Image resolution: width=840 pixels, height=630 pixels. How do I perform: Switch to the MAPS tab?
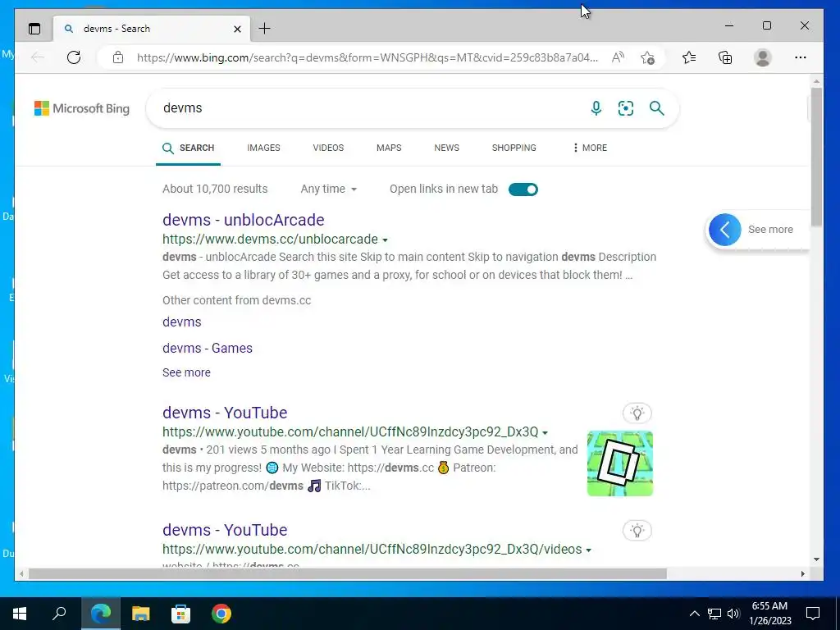click(389, 148)
